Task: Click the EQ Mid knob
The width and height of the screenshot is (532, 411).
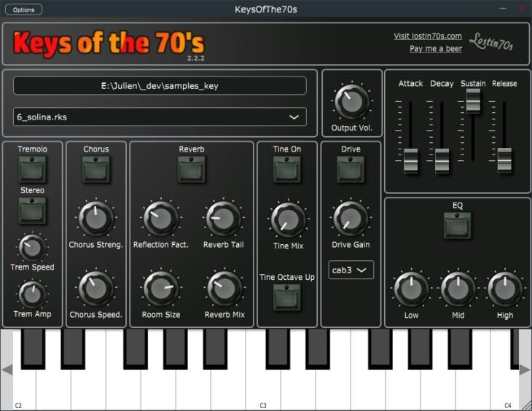Action: (458, 289)
